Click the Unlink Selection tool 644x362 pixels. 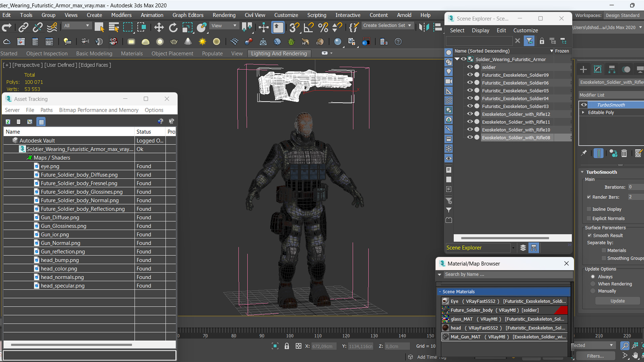tap(38, 27)
